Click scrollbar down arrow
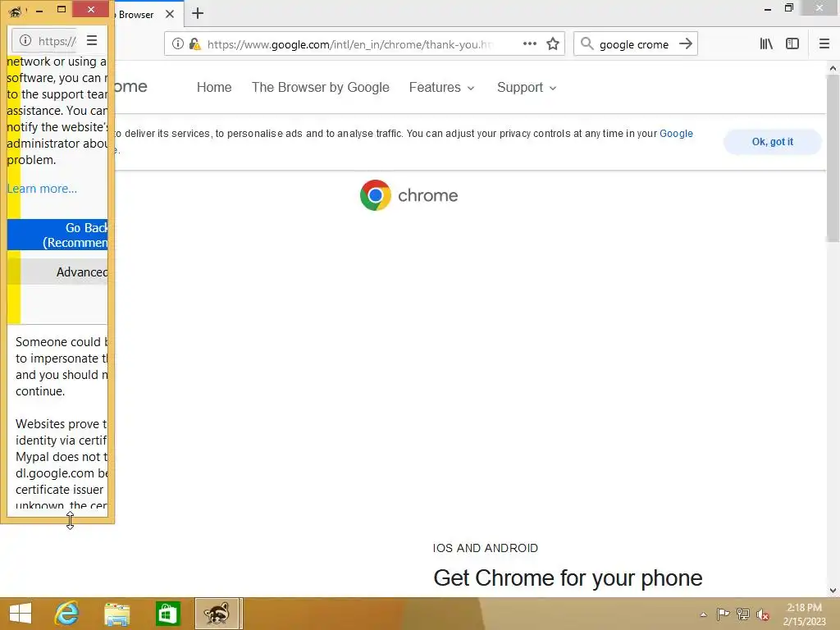 (833, 591)
